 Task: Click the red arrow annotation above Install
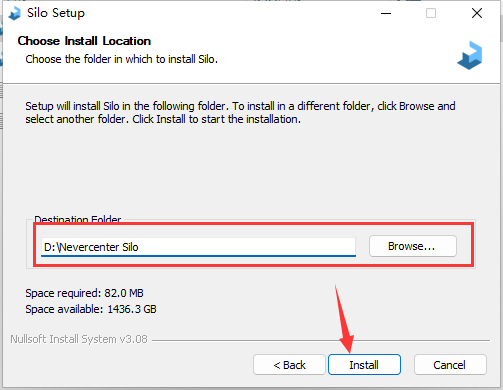click(x=344, y=319)
